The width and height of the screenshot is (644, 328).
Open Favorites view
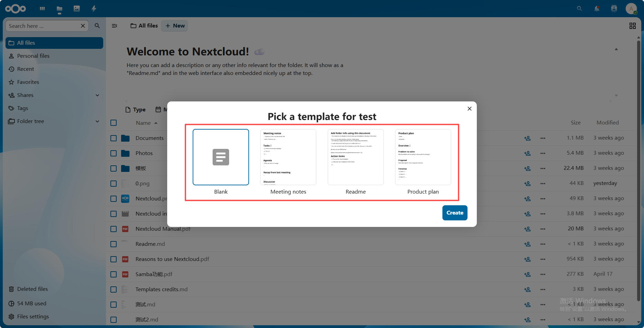click(54, 82)
